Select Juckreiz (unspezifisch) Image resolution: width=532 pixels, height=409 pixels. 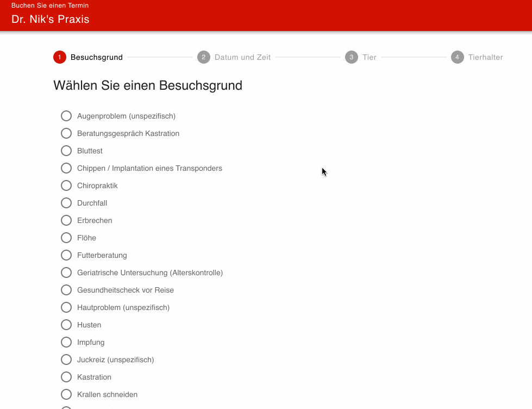point(66,360)
